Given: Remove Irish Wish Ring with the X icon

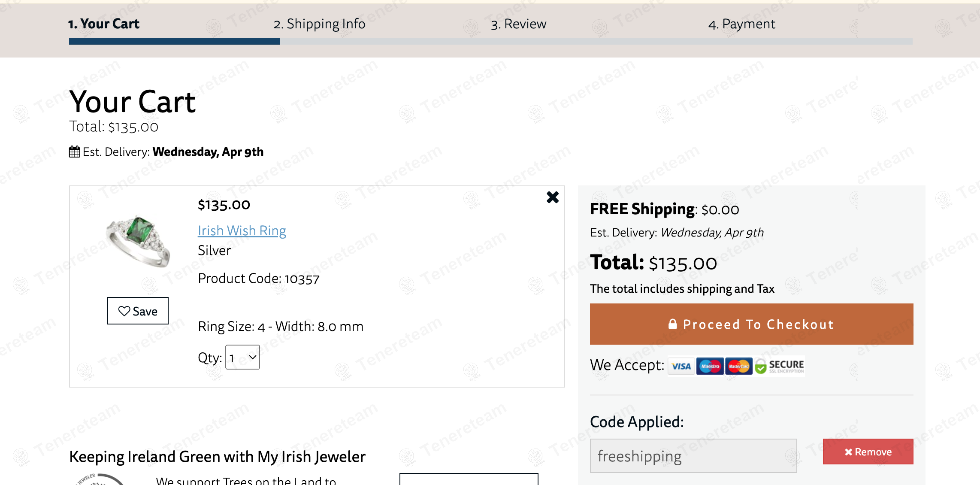Looking at the screenshot, I should 553,197.
